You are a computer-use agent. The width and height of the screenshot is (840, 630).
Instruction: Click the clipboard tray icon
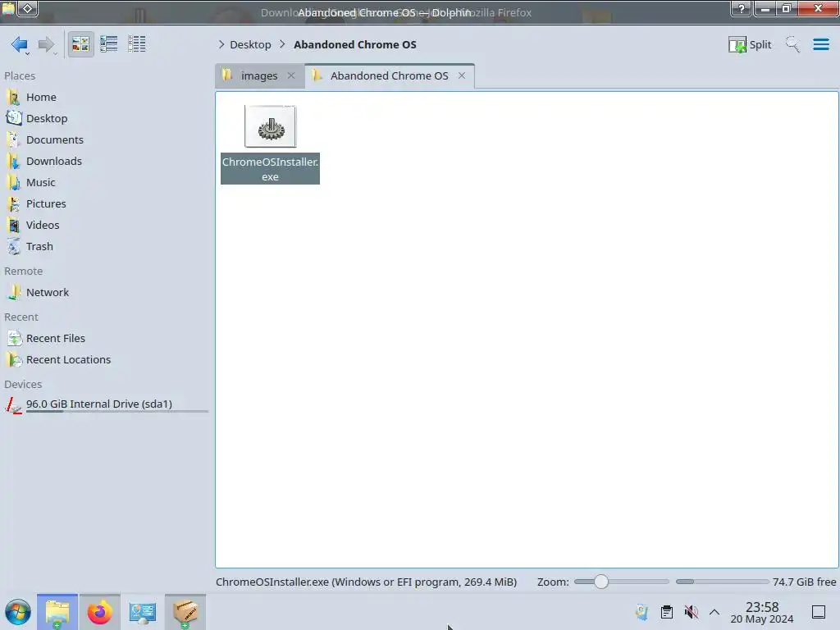coord(666,612)
